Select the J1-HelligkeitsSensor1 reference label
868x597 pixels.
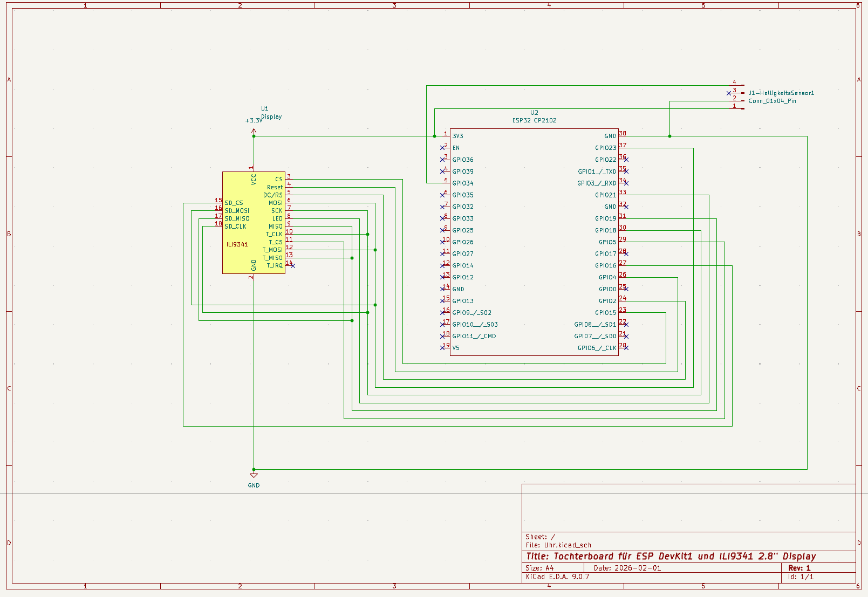tap(781, 93)
